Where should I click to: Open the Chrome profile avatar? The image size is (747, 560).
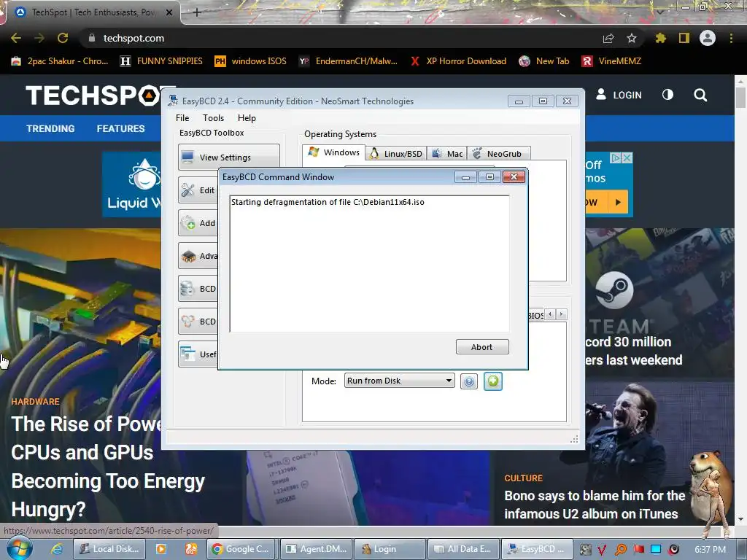(x=708, y=38)
